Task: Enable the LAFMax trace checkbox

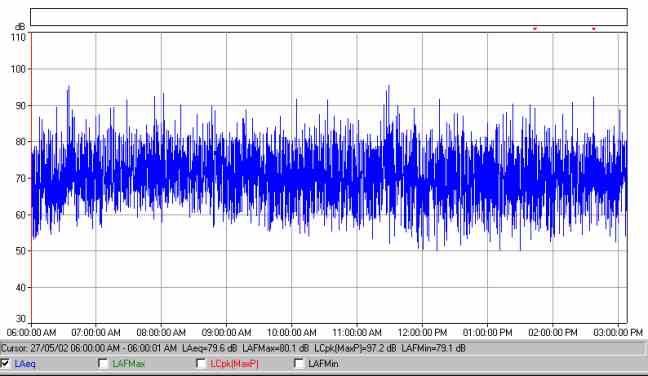Action: click(x=103, y=363)
